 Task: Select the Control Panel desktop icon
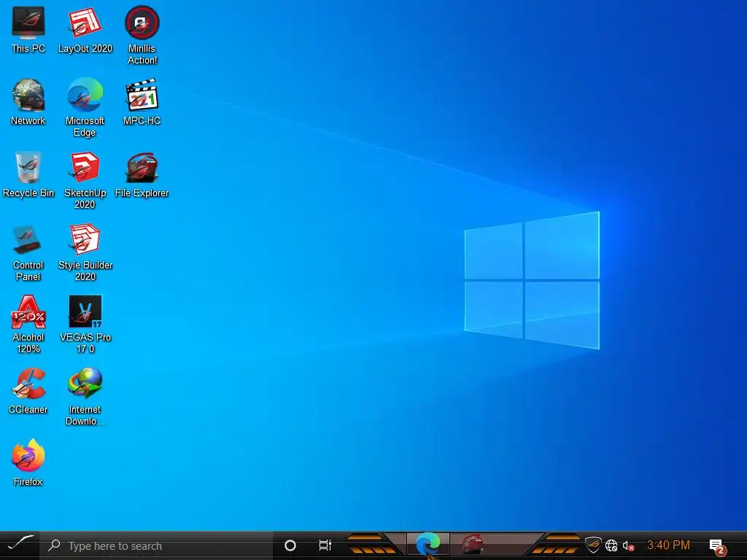click(28, 253)
